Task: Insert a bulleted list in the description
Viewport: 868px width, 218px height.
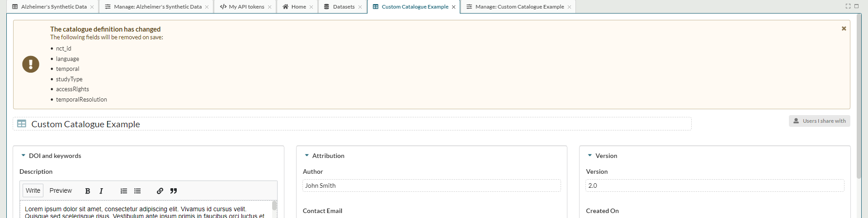Action: (137, 191)
